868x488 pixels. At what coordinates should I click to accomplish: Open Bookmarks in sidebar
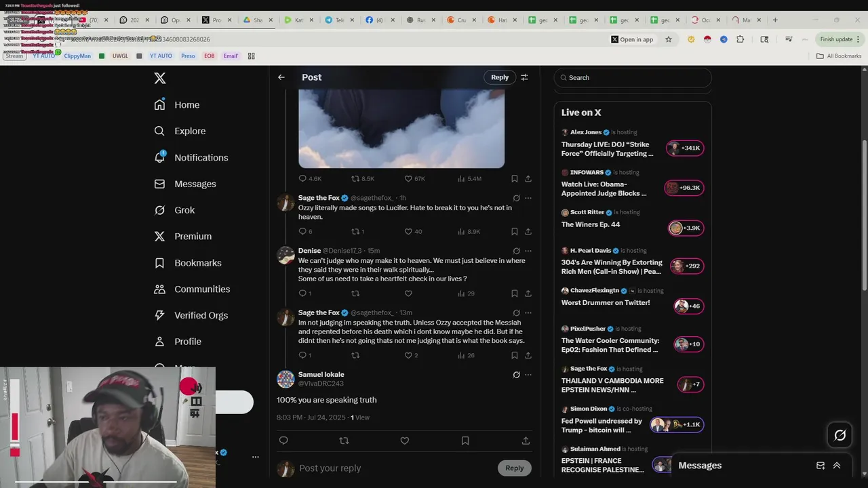[x=188, y=263]
